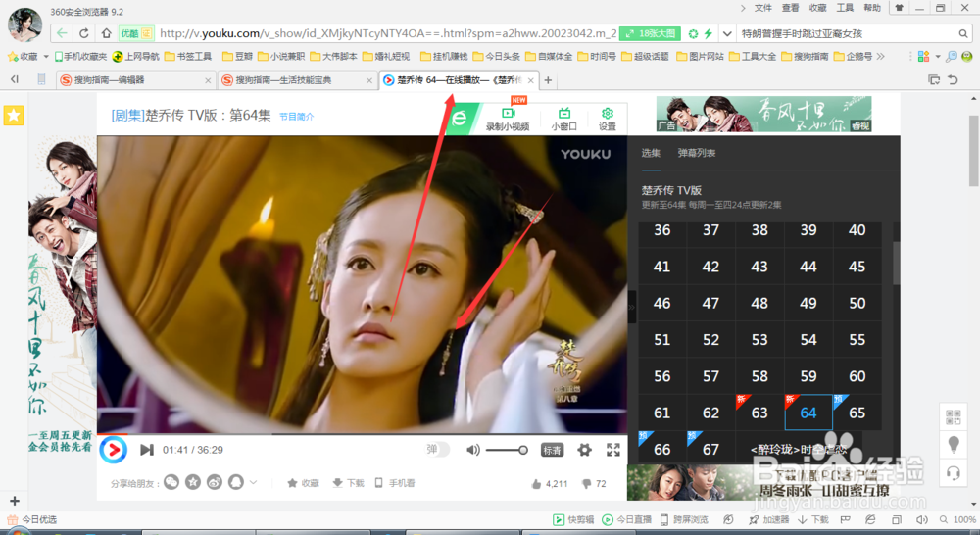The image size is (980, 535).
Task: Show more bookmarks with the » chevron
Action: [881, 56]
